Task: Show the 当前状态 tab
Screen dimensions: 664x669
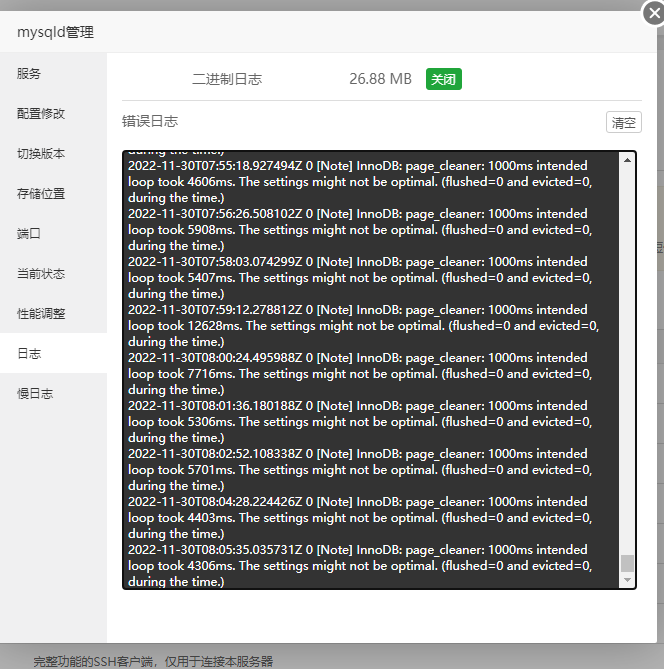Action: pyautogui.click(x=53, y=273)
